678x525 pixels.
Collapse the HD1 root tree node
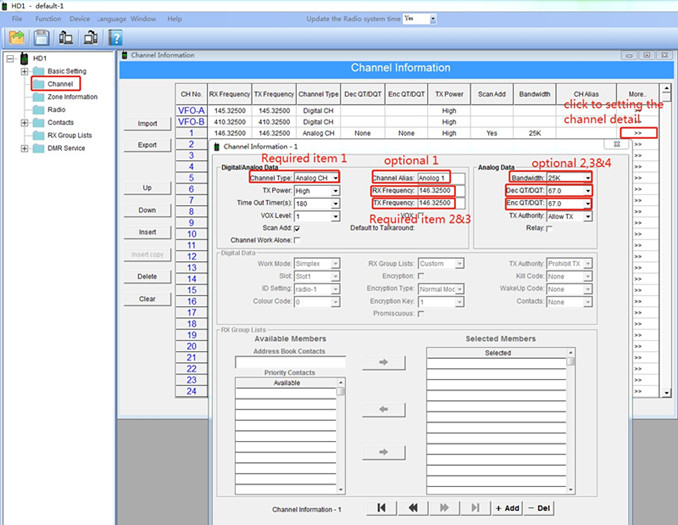10,58
